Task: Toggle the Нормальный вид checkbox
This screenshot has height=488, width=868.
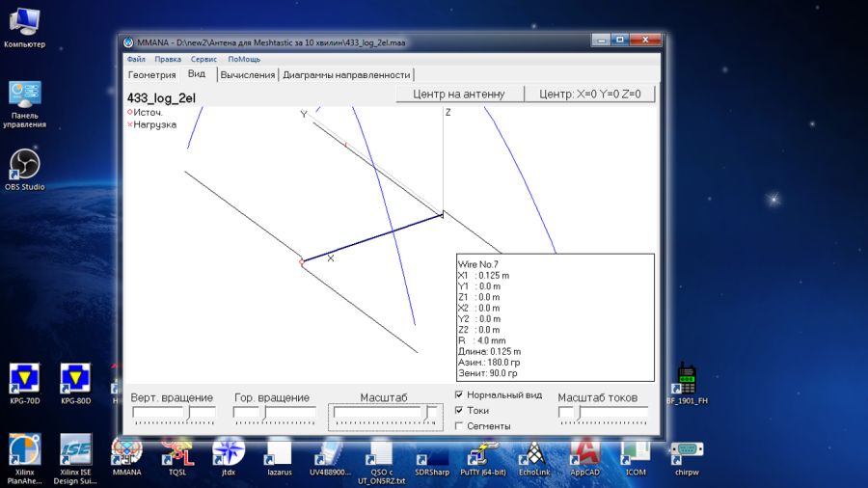Action: pos(460,395)
